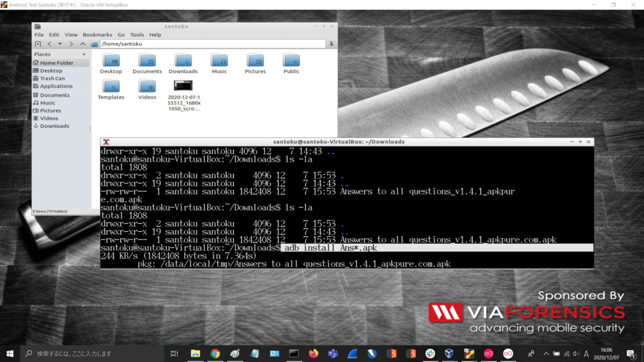The image size is (644, 362).
Task: Select Home Folder in Places sidebar
Action: [x=61, y=63]
